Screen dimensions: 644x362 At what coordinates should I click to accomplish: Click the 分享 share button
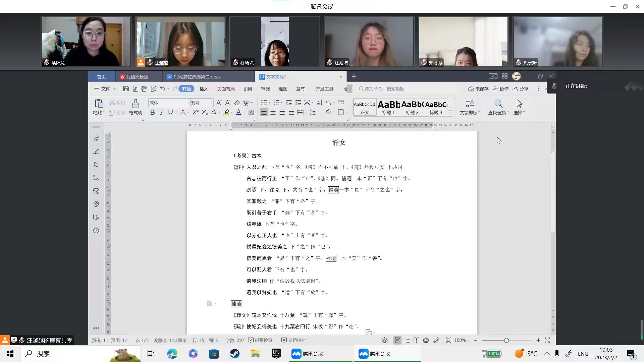(521, 89)
